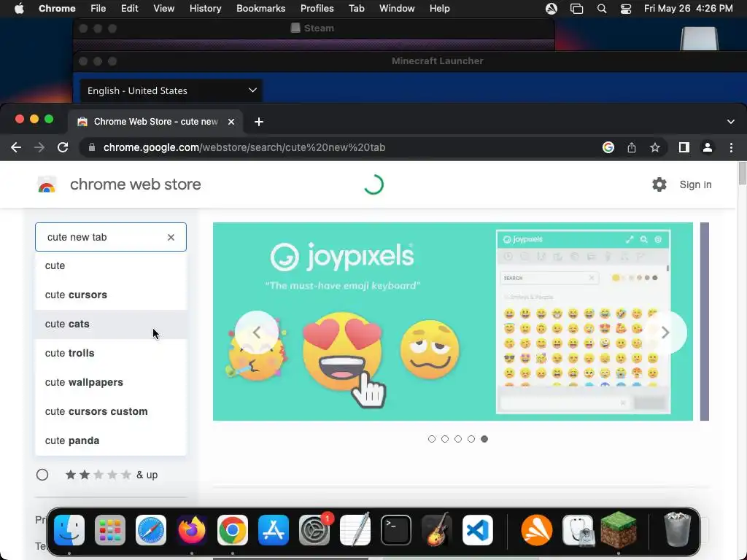
Task: Open Terminal from the dock
Action: click(396, 530)
